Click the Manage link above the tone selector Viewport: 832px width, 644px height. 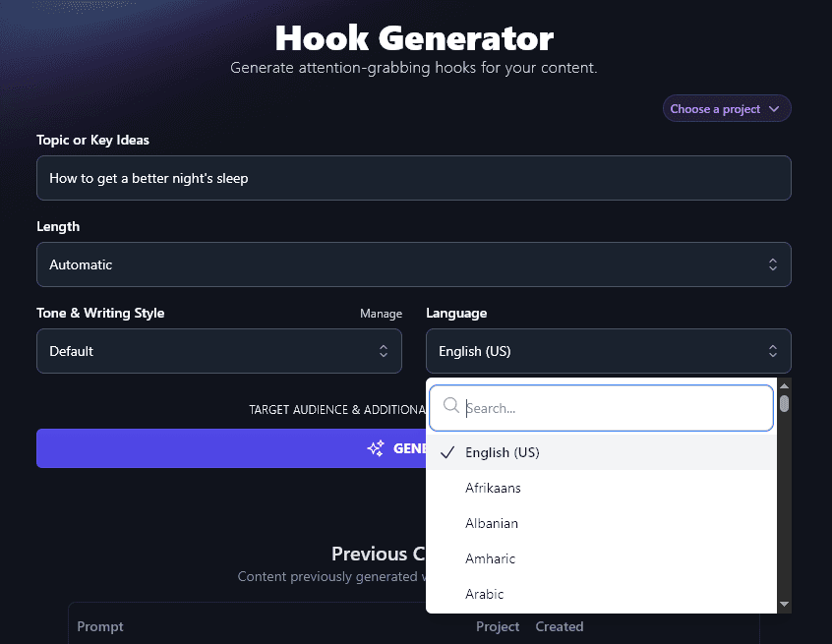pos(381,313)
